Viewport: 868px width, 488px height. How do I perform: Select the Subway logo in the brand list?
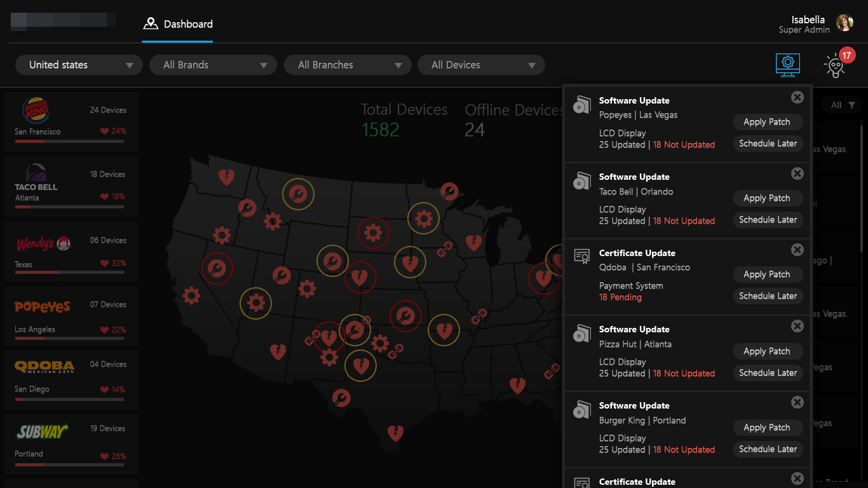coord(43,432)
